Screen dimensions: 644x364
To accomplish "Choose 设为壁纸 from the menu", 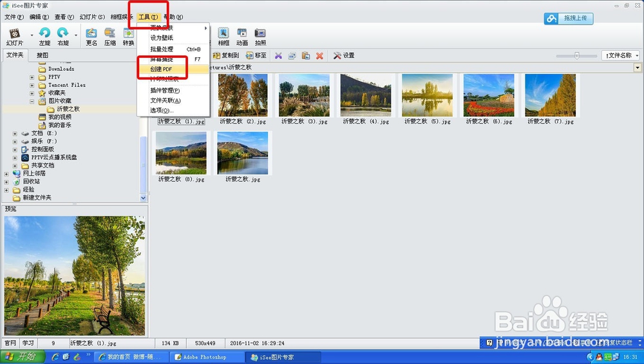I will point(173,38).
